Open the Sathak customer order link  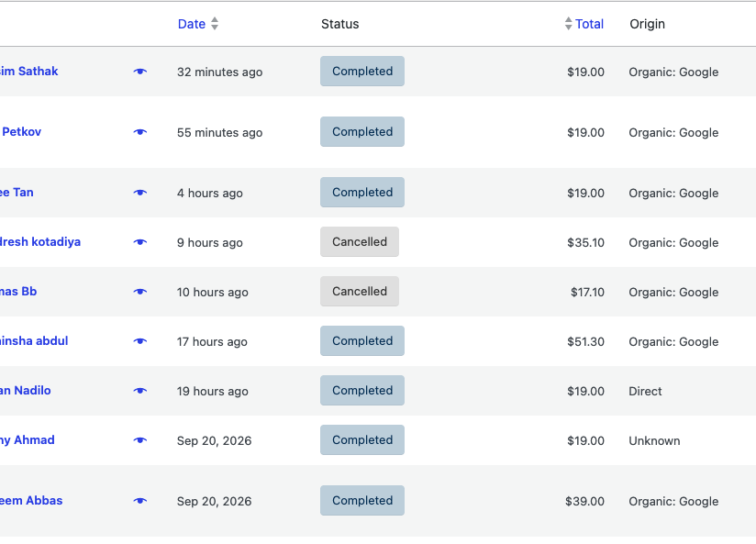tap(29, 72)
